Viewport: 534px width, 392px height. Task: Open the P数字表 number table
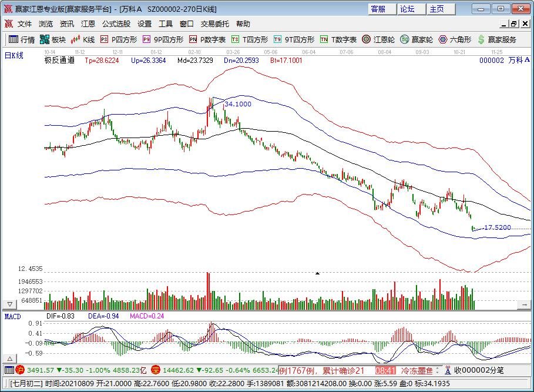click(207, 39)
